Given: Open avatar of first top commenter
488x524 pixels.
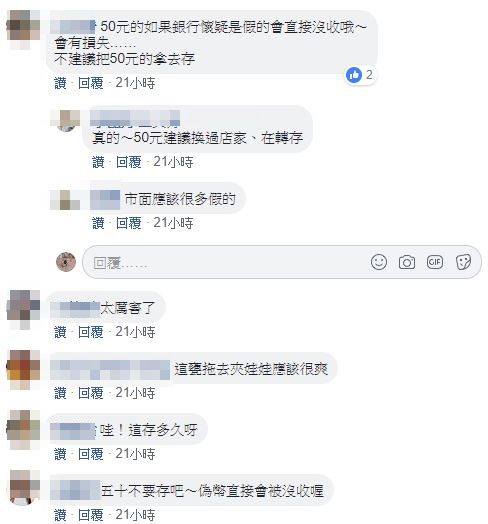Looking at the screenshot, I should (23, 30).
